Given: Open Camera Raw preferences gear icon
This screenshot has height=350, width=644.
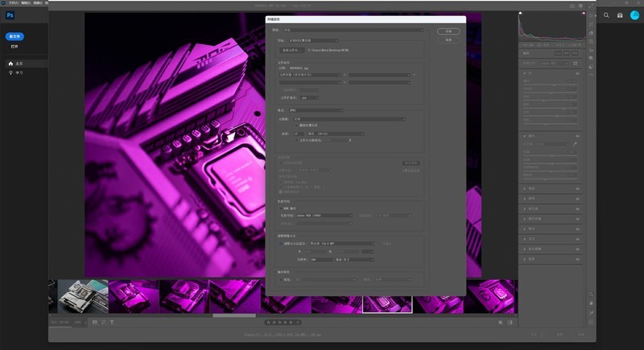Looking at the screenshot, I should coord(580,6).
